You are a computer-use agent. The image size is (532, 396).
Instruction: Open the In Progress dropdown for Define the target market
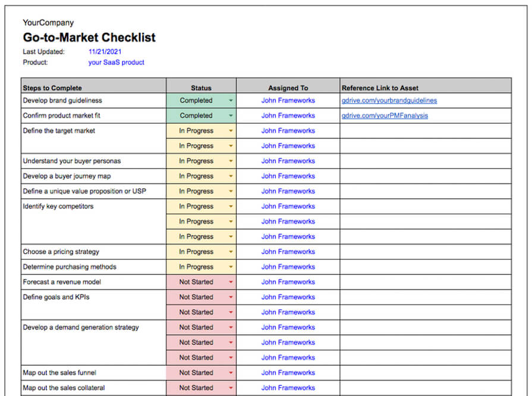[x=231, y=131]
